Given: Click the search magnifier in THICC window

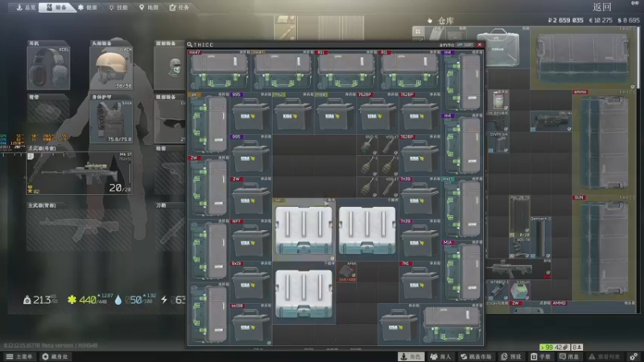Looking at the screenshot, I should pyautogui.click(x=189, y=45).
